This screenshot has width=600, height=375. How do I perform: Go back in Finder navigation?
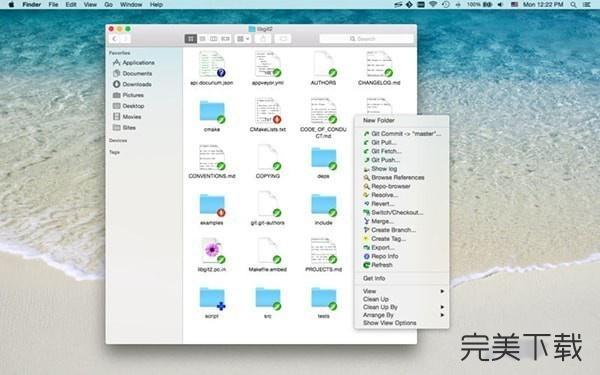coord(115,39)
